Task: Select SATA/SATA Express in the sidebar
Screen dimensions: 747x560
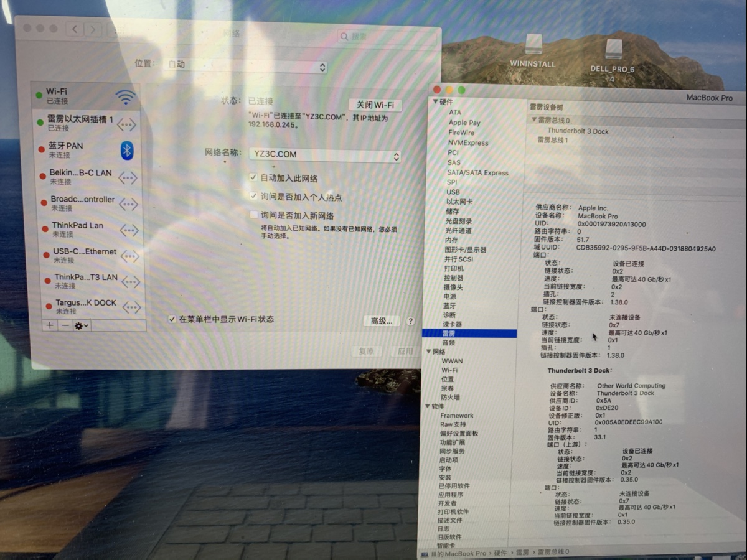Action: [477, 173]
